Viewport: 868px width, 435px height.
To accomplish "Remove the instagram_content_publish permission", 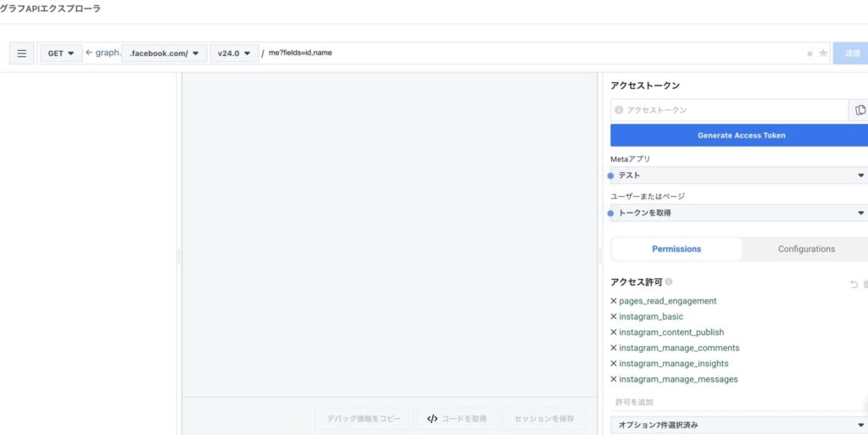I will pyautogui.click(x=614, y=332).
